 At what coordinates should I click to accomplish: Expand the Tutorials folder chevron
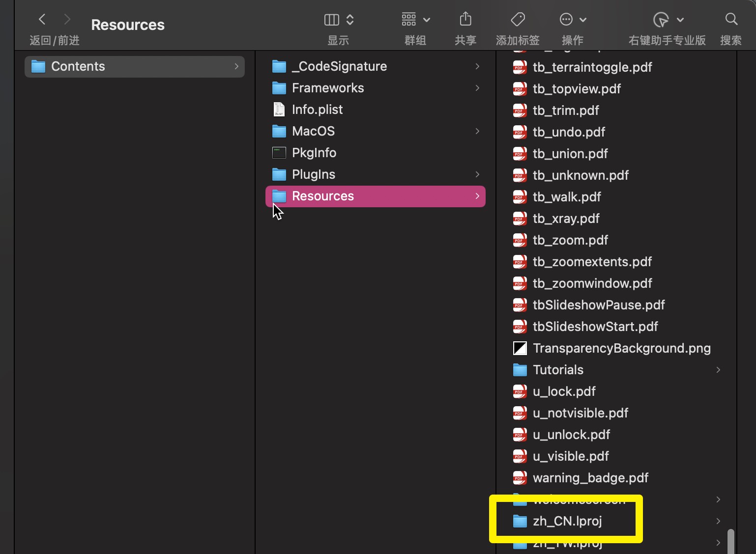718,370
